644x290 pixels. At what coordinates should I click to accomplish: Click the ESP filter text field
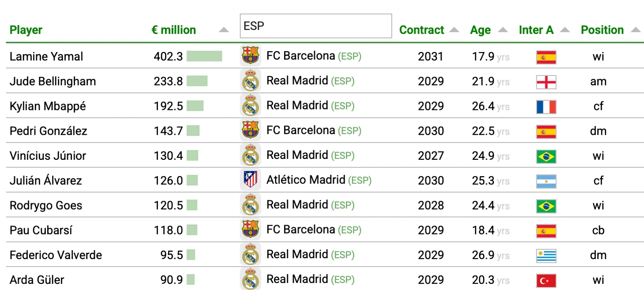[x=315, y=26]
